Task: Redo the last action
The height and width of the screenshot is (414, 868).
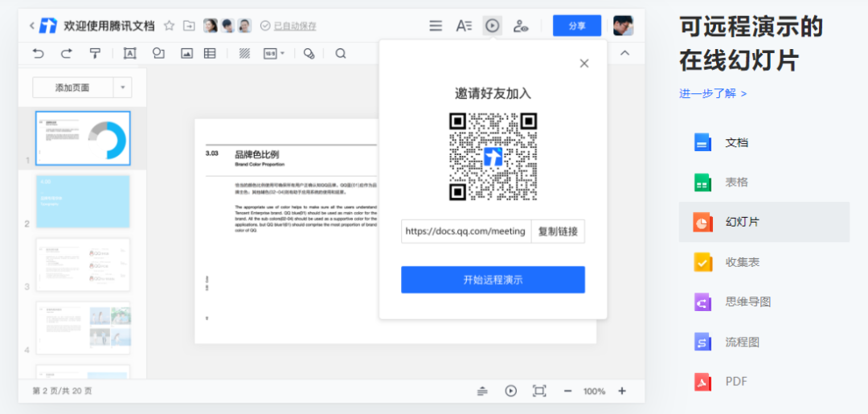Action: (x=67, y=54)
